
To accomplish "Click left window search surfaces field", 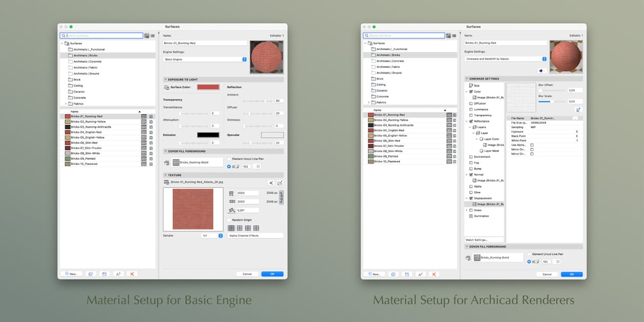I will [101, 36].
